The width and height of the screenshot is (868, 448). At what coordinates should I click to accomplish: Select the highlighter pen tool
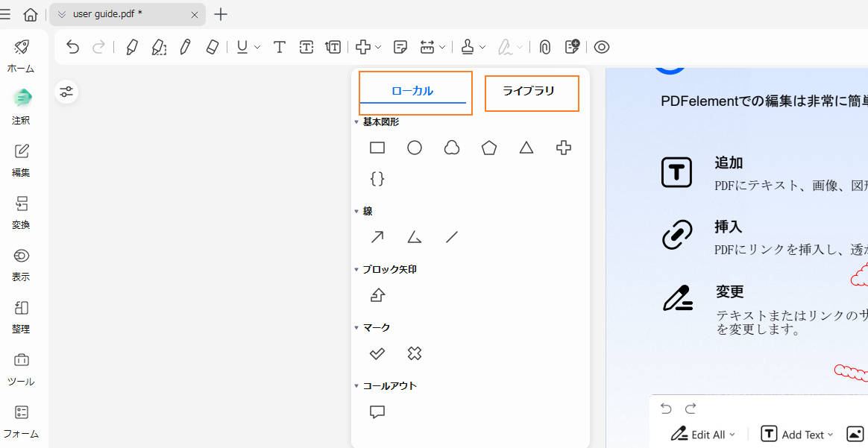[132, 47]
